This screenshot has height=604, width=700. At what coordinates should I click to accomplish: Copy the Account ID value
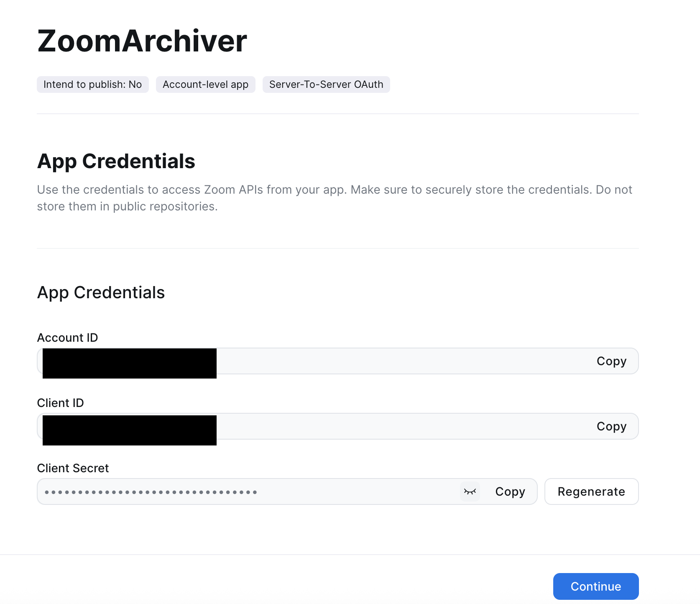(611, 361)
